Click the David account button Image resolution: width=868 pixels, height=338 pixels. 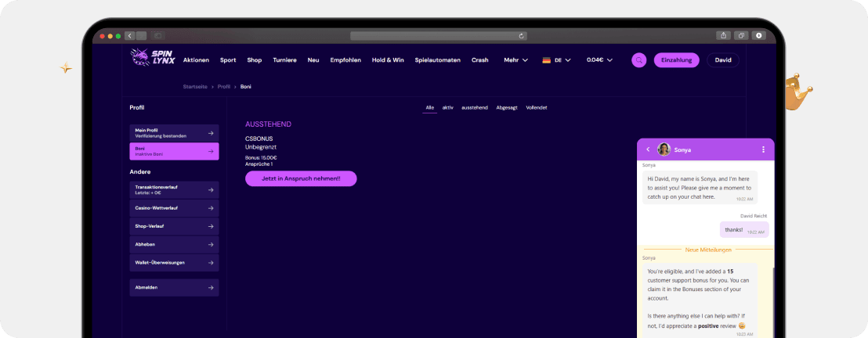click(x=723, y=60)
